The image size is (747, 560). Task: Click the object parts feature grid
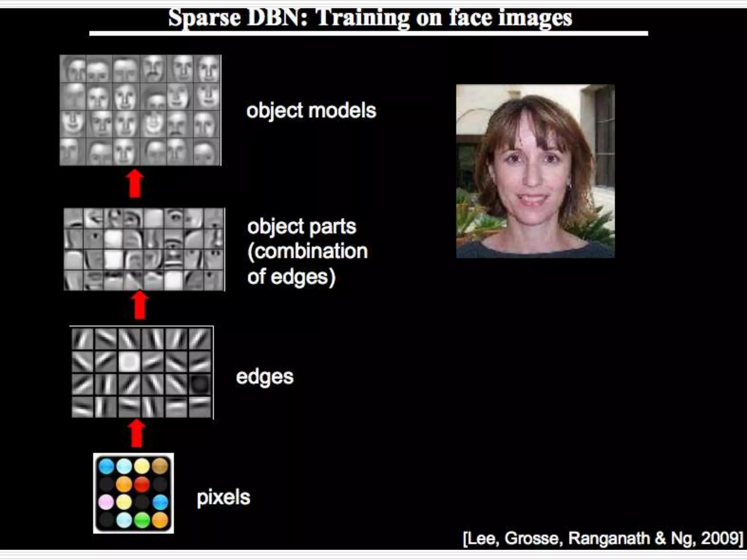coord(144,249)
